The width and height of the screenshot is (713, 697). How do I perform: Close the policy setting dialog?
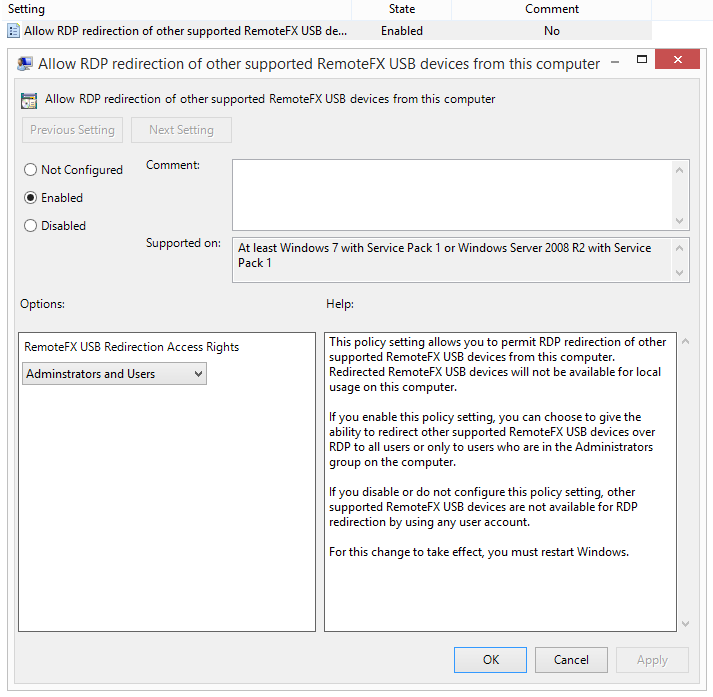(679, 62)
